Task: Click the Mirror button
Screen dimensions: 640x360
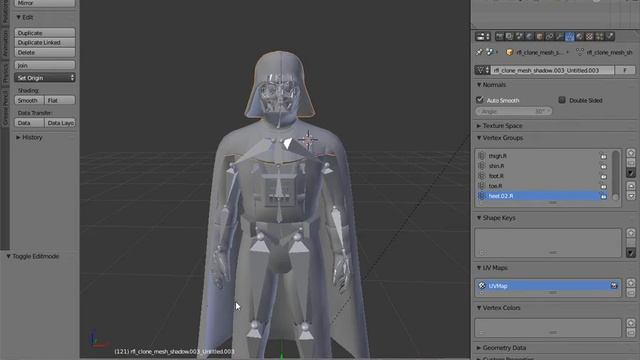Action: click(x=45, y=3)
